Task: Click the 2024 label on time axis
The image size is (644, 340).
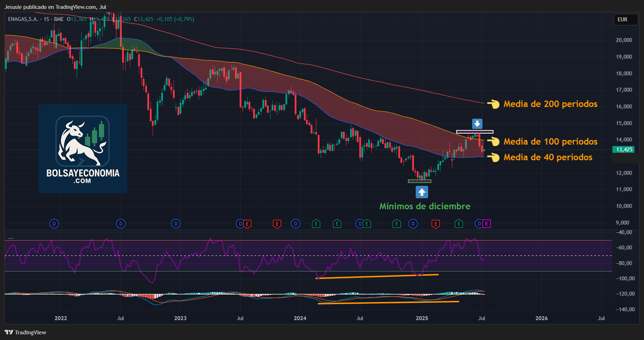Action: [x=300, y=318]
